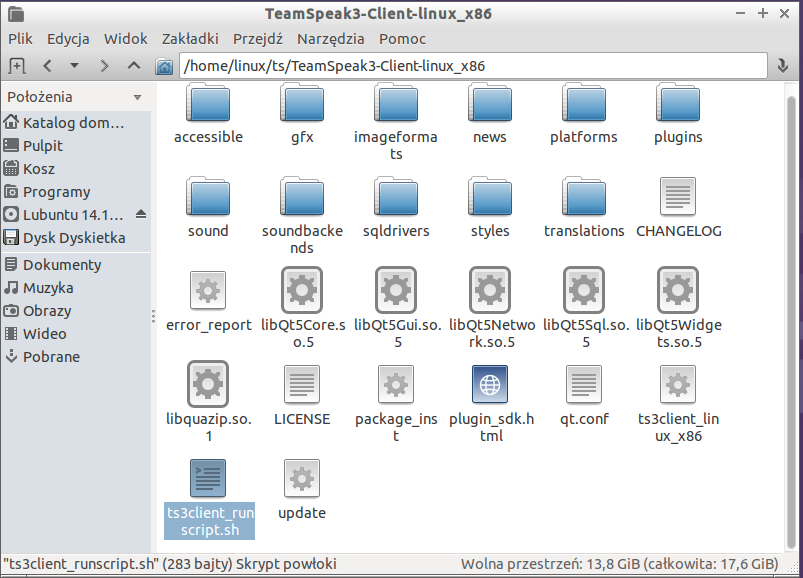This screenshot has height=578, width=803.
Task: Select the platforms folder
Action: [x=584, y=114]
